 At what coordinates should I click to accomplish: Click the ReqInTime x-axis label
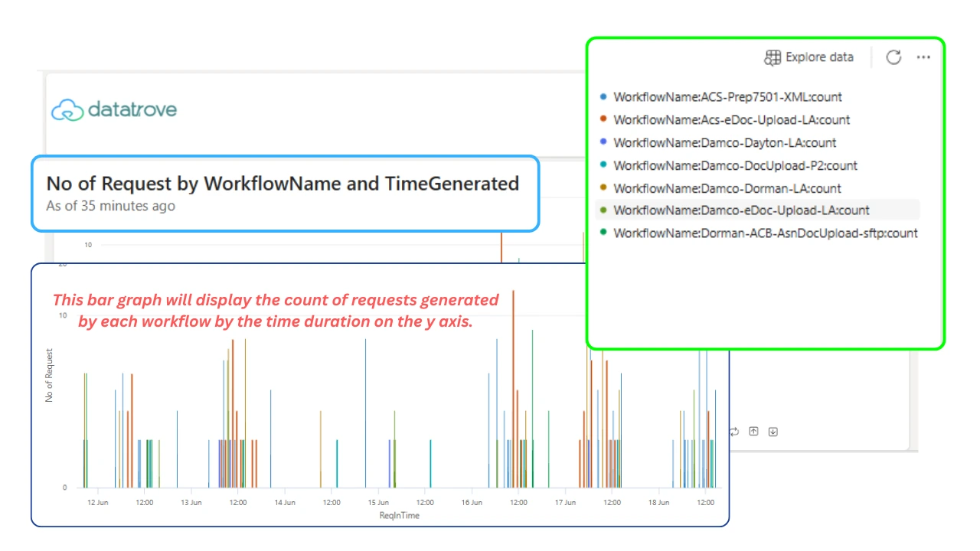[400, 516]
